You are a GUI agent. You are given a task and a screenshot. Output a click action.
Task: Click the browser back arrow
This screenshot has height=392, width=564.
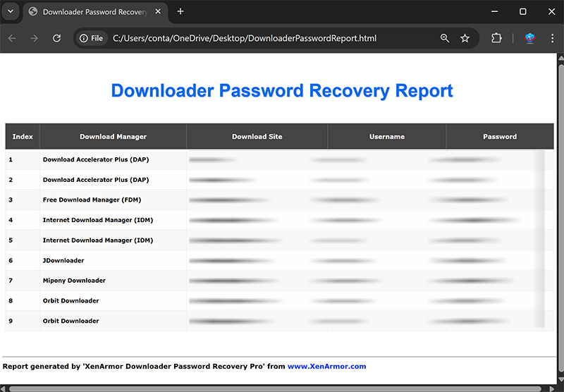point(12,38)
